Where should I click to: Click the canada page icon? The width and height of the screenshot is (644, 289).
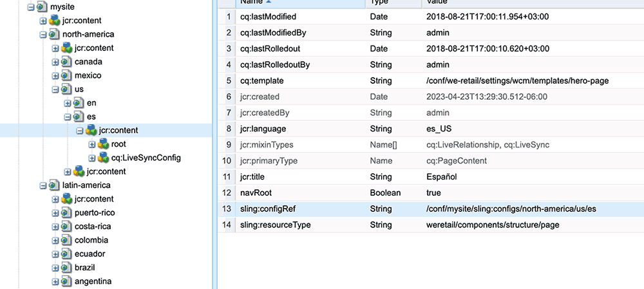66,62
